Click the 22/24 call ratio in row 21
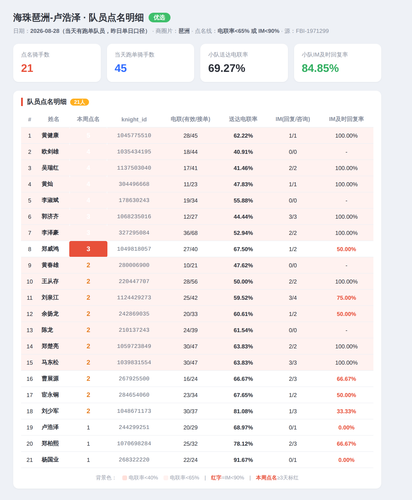Viewport: 412px width, 500px height. pos(190,460)
